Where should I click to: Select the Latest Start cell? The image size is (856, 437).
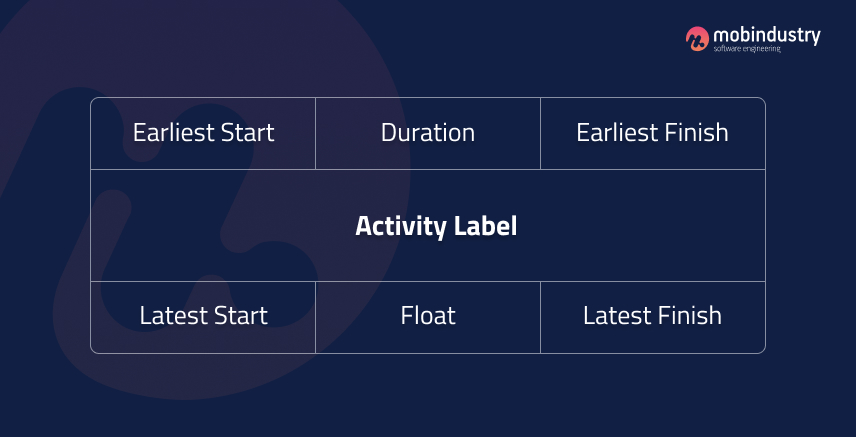click(x=203, y=317)
